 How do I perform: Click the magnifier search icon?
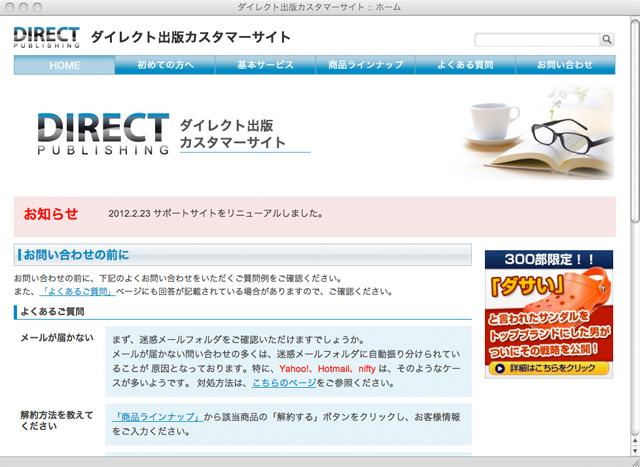[x=606, y=40]
